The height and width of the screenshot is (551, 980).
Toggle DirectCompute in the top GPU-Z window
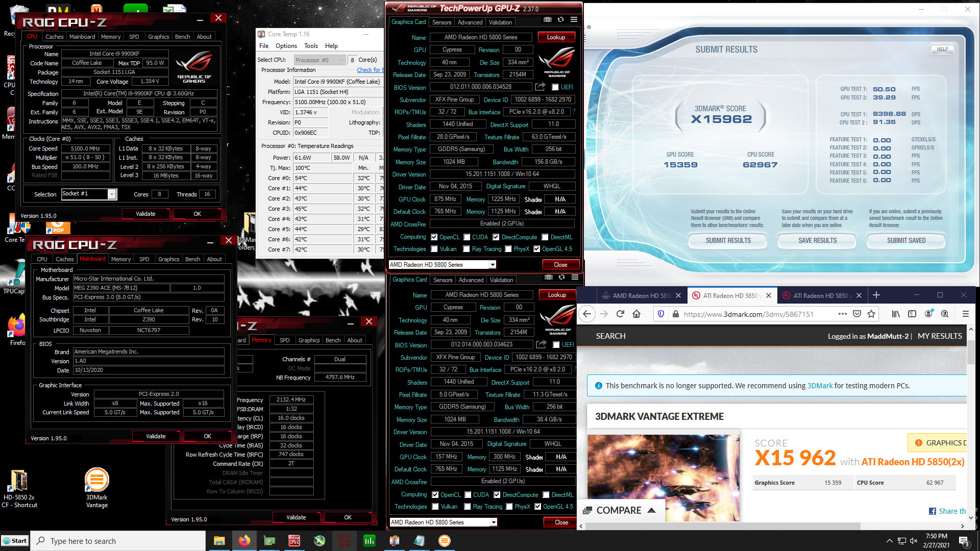(496, 237)
